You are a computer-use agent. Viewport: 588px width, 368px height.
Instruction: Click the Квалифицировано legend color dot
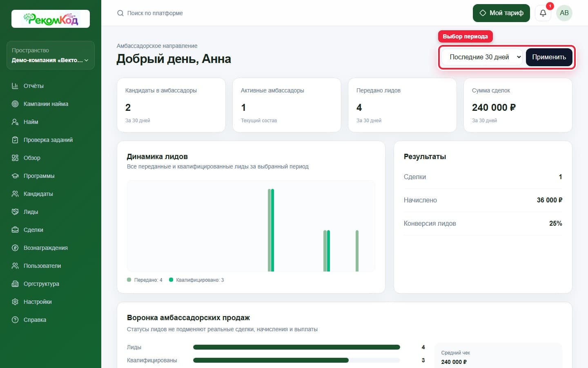coord(171,280)
